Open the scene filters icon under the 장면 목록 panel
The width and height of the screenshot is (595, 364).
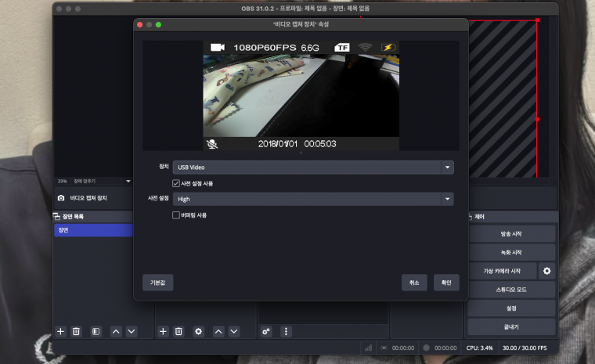click(96, 331)
